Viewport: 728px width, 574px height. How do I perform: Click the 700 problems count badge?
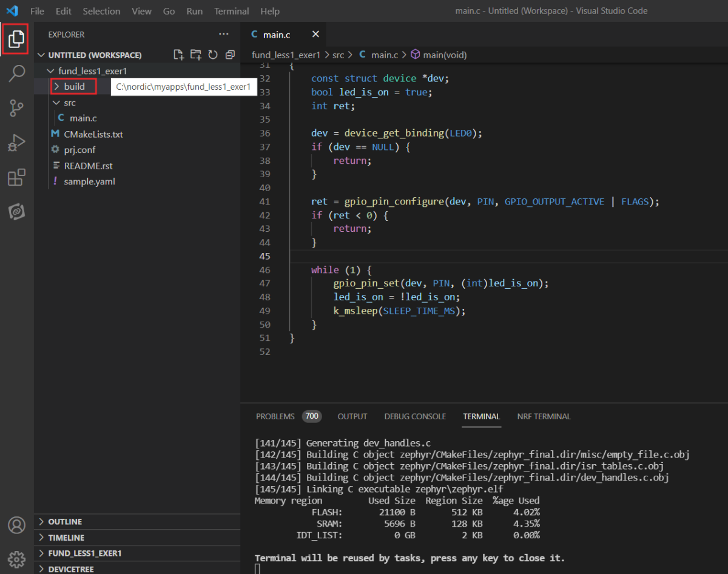coord(312,416)
